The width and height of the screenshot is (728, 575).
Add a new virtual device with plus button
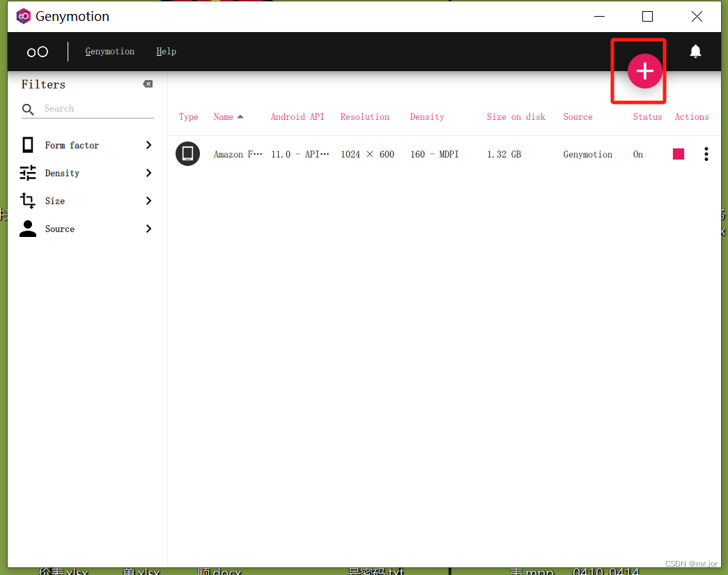click(644, 71)
